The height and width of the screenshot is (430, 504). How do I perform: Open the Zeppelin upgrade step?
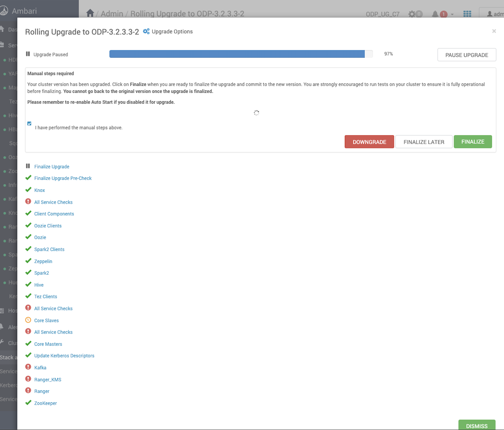[43, 261]
